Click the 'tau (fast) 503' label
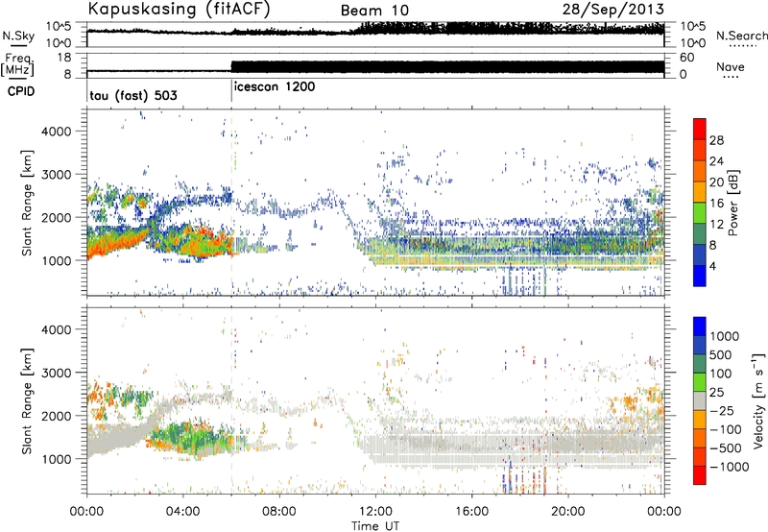 (133, 95)
